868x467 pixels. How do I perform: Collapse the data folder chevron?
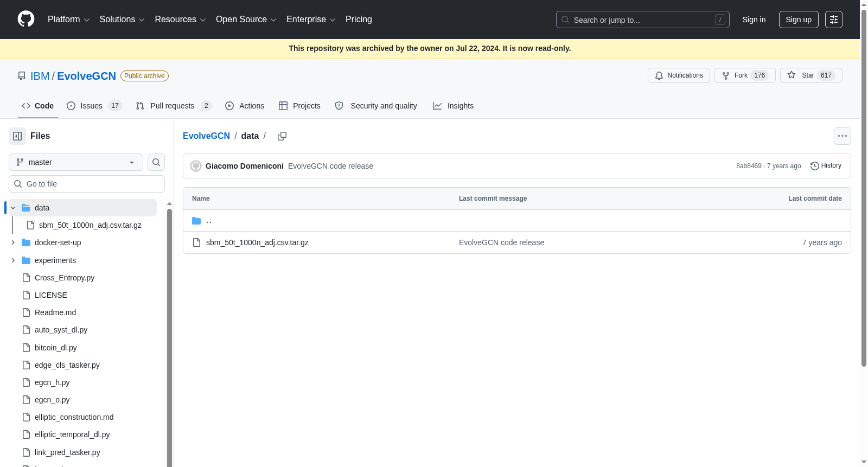tap(13, 208)
